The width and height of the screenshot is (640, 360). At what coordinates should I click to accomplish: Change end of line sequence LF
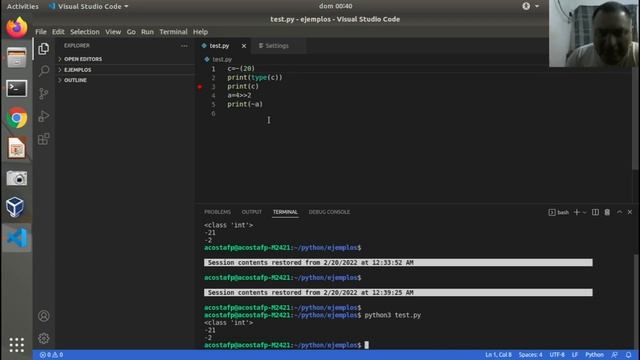click(575, 355)
